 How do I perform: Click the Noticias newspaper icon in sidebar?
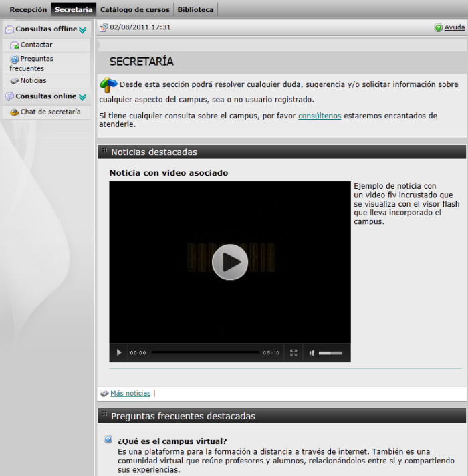coord(14,81)
